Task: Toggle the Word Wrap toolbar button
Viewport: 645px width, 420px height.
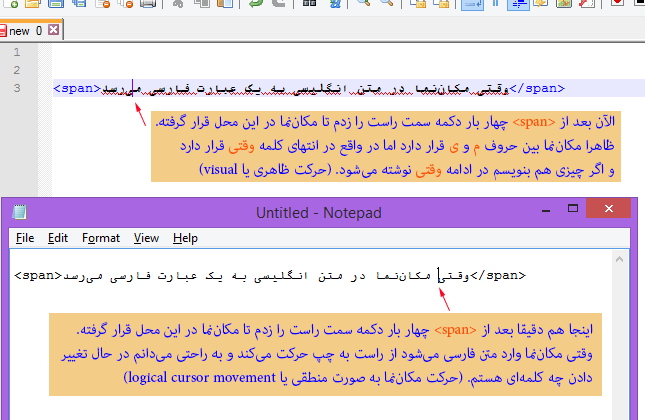Action: pos(472,3)
